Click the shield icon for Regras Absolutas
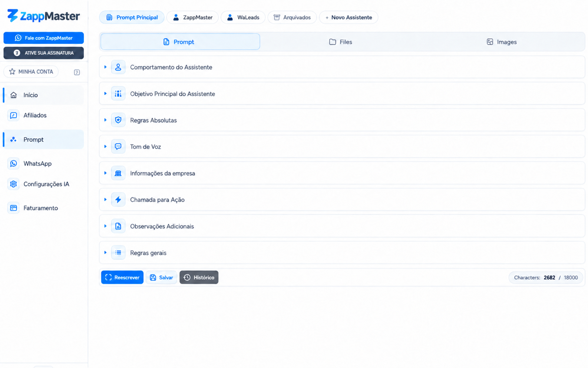This screenshot has height=368, width=588. click(x=118, y=120)
